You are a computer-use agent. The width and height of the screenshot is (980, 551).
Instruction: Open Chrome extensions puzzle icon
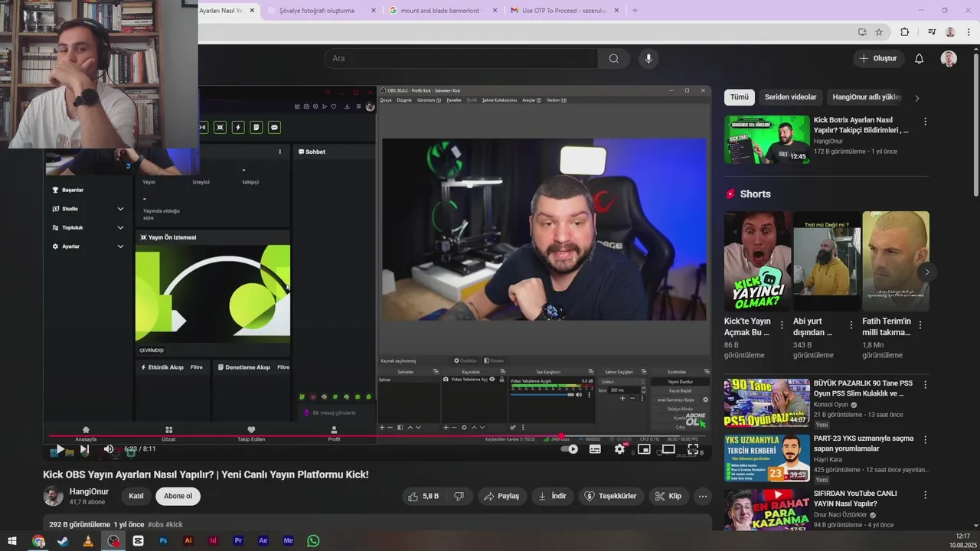click(x=905, y=32)
